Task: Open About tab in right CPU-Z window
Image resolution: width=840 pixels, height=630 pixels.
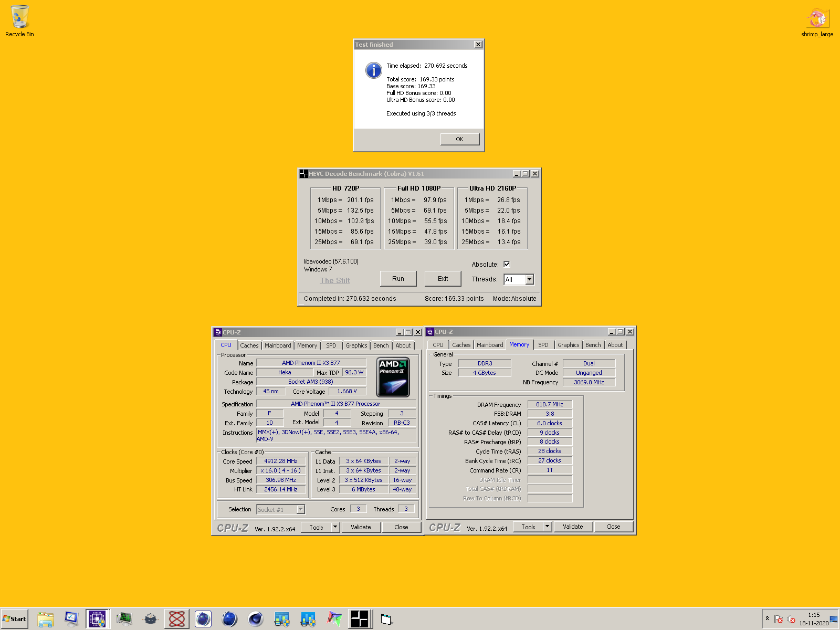Action: tap(615, 345)
